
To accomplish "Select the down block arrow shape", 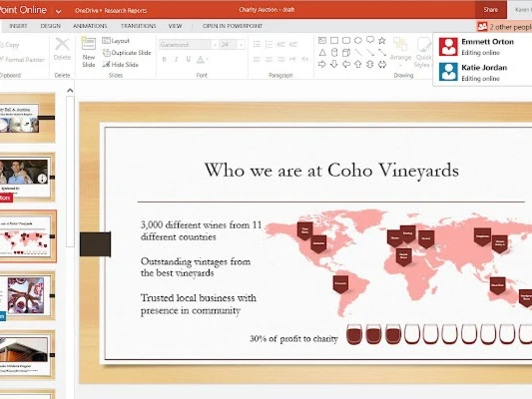I will [x=334, y=64].
